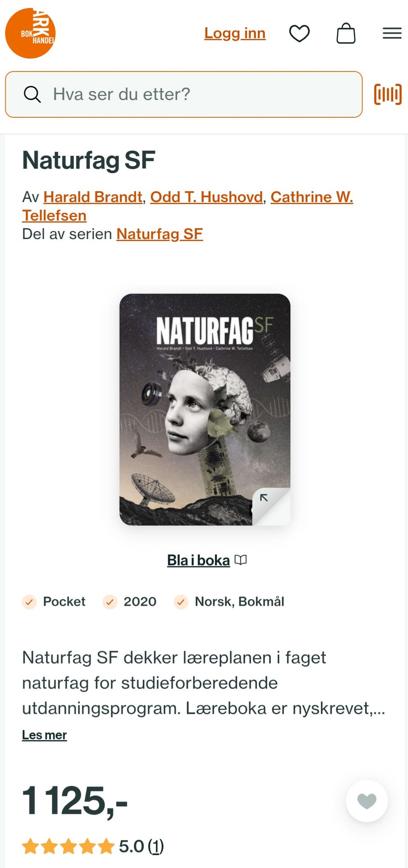Open author Harald Brandt link

pyautogui.click(x=93, y=197)
